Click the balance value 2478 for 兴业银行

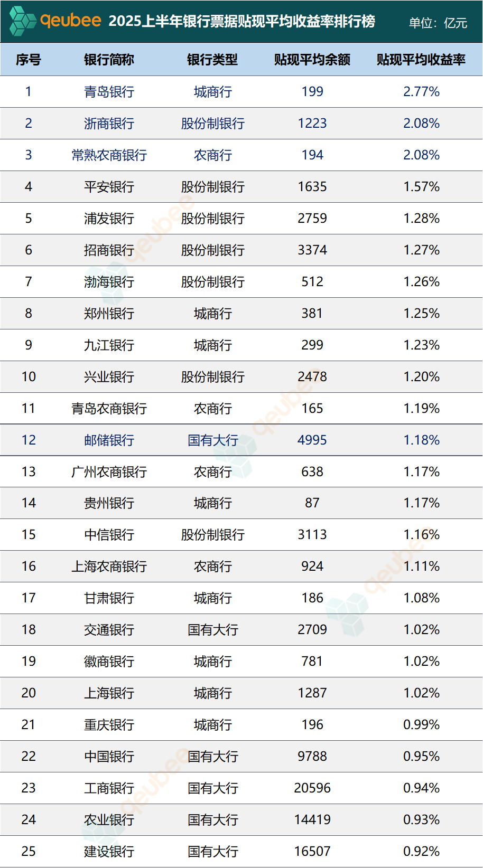coord(312,377)
